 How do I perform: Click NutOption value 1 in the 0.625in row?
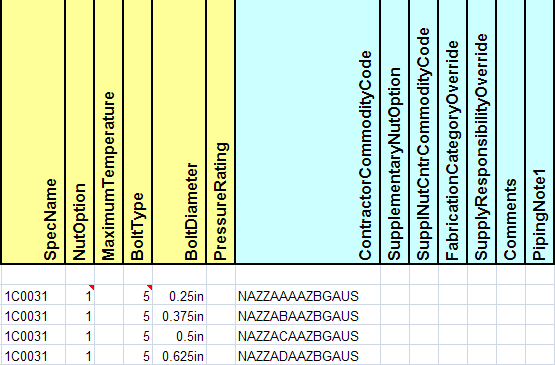[x=80, y=355]
